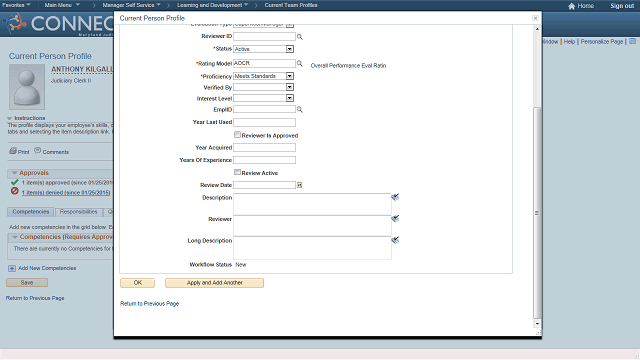Click the red denied icon
Screen dimensions: 640x360
coord(15,191)
